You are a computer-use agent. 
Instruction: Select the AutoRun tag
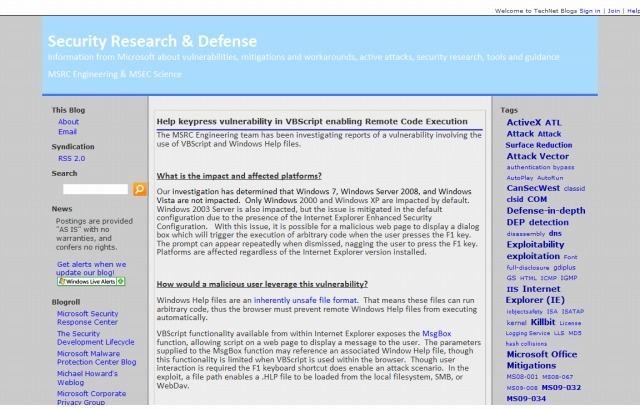tap(550, 178)
